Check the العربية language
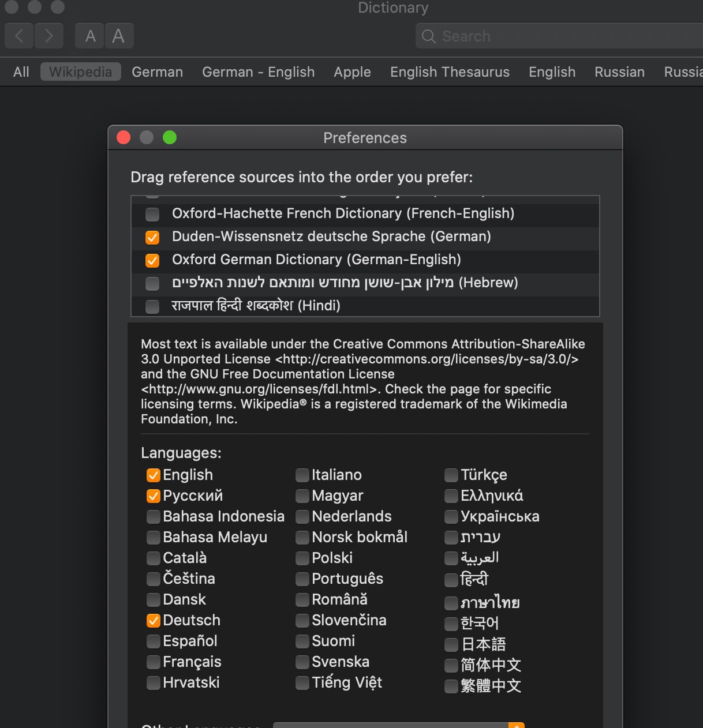The height and width of the screenshot is (728, 703). coord(451,558)
